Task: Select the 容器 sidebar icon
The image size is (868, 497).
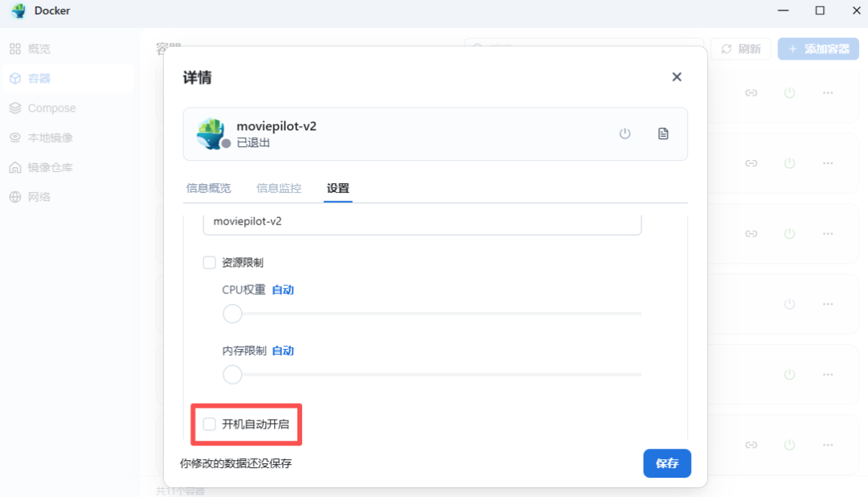Action: [x=39, y=78]
